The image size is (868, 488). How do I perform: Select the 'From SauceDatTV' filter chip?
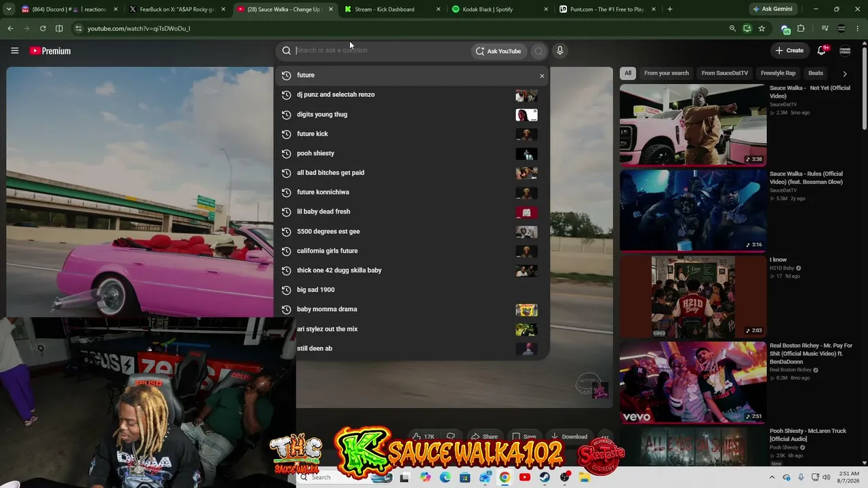(725, 73)
